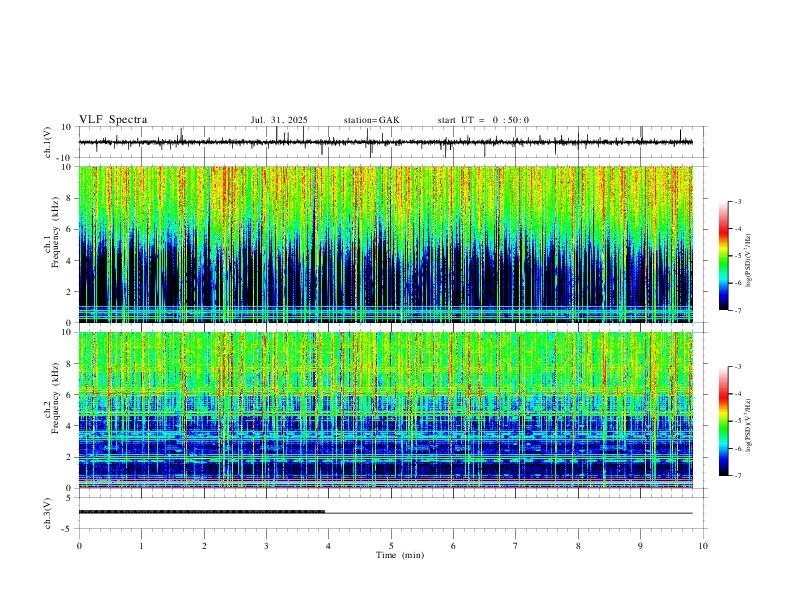This screenshot has height=612, width=792.
Task: Click the ch.2 spectrogram panel
Action: coord(385,410)
